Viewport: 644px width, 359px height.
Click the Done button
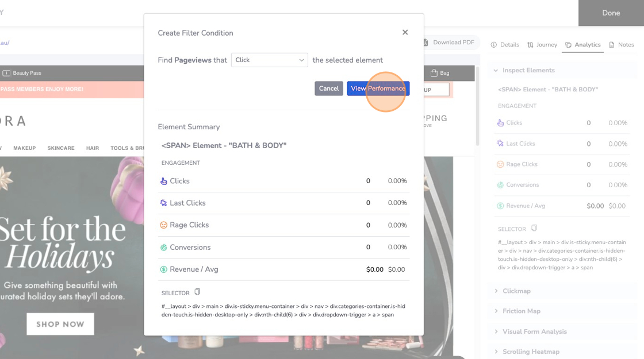[x=611, y=13]
